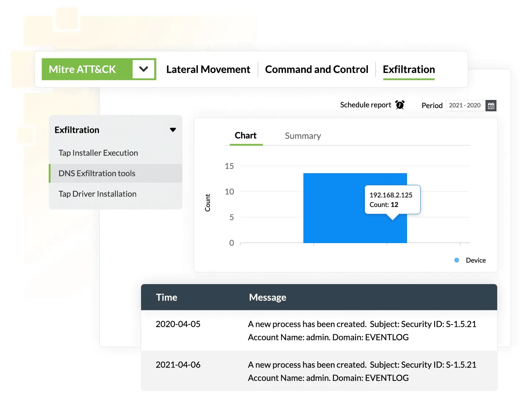The width and height of the screenshot is (532, 413).
Task: Switch to the Summary tab
Action: tap(303, 136)
